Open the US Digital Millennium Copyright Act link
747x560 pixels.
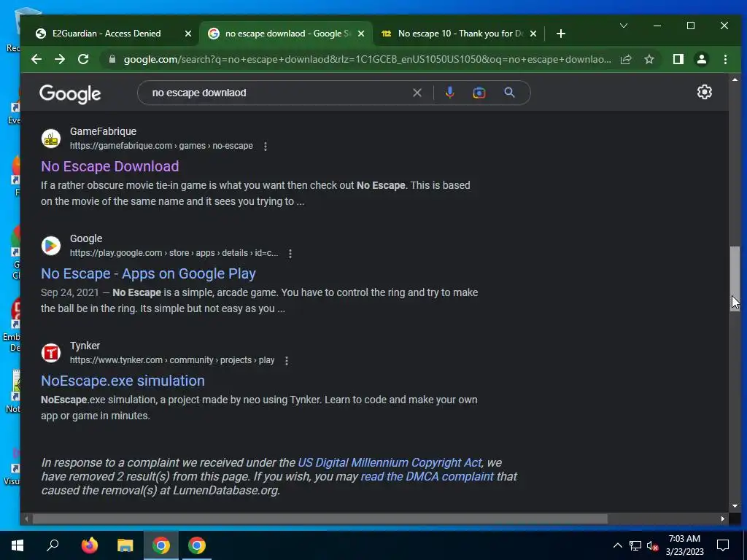[390, 462]
